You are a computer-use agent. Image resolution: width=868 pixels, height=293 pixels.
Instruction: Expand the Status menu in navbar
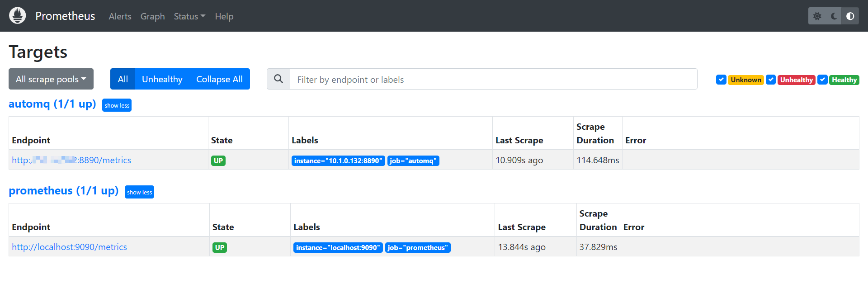(x=189, y=16)
